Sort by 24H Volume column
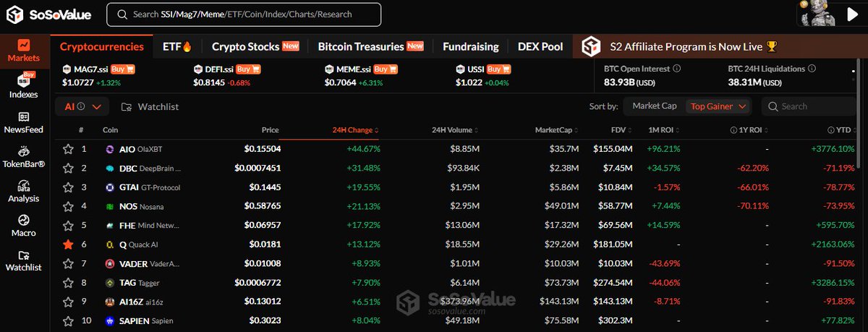This screenshot has width=868, height=332. [x=456, y=130]
